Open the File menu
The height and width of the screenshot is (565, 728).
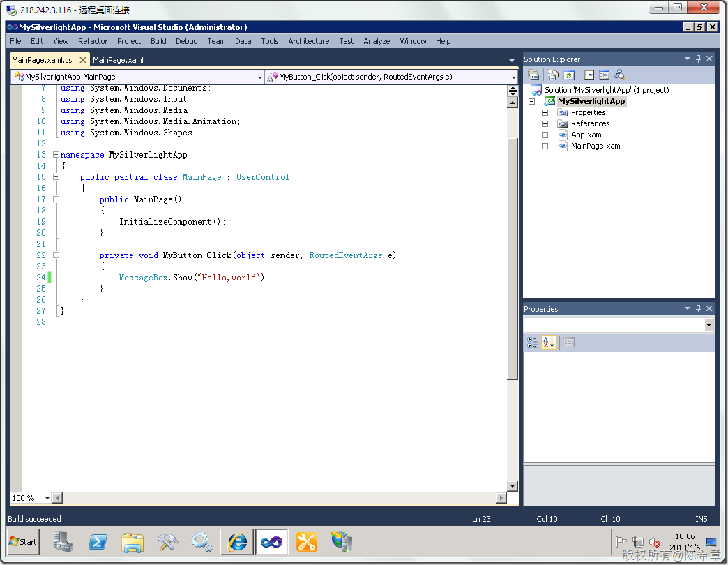tap(15, 41)
